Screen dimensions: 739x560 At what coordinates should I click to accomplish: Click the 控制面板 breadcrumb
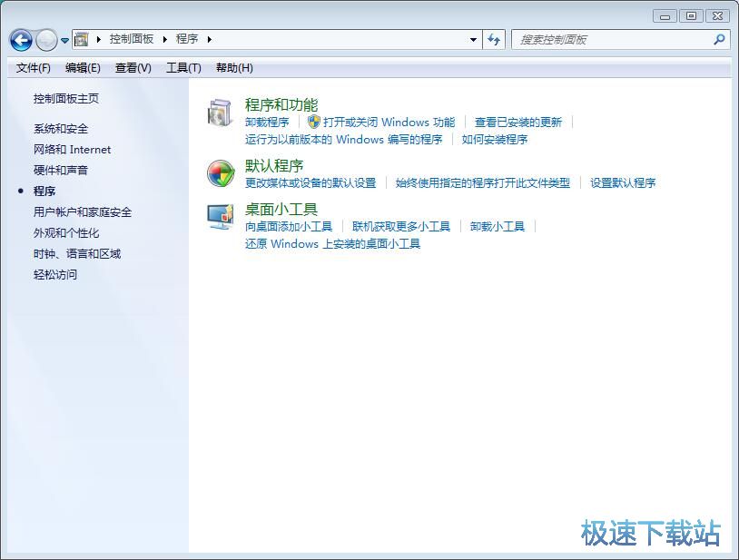pyautogui.click(x=132, y=39)
